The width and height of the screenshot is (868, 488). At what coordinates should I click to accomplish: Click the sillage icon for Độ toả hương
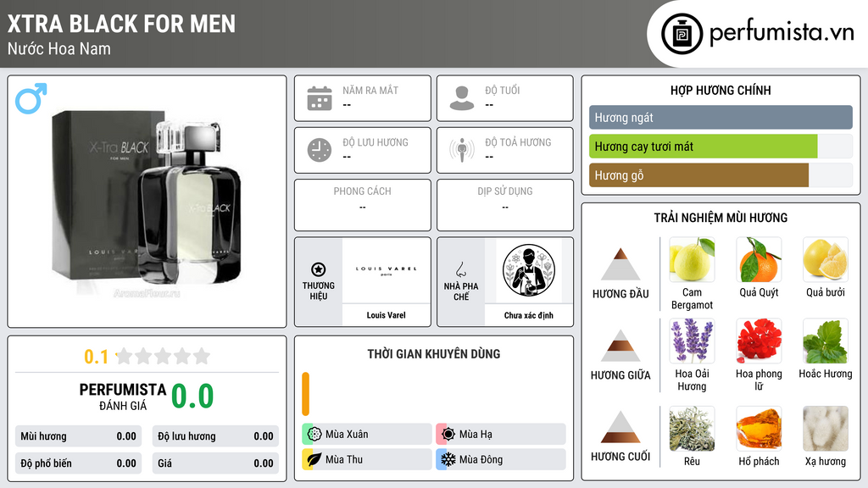click(x=462, y=150)
